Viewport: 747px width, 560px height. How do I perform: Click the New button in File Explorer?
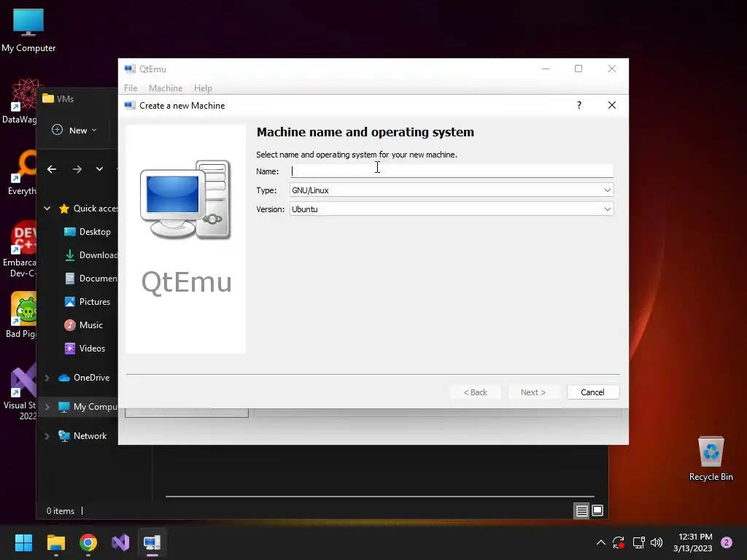tap(74, 130)
